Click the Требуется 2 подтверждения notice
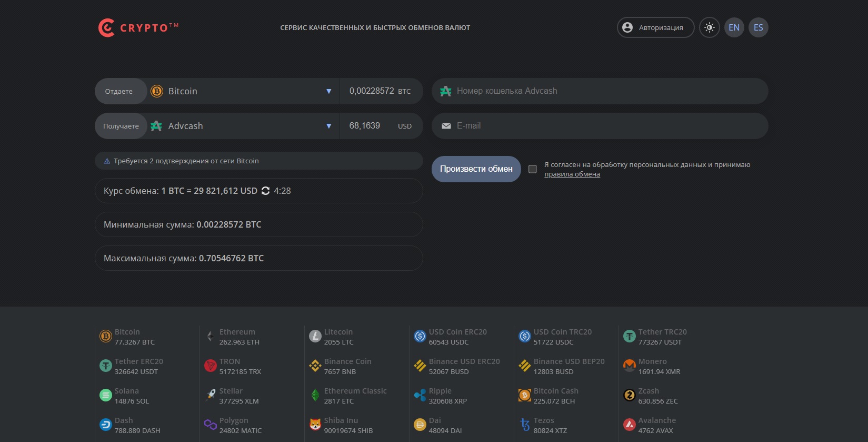 pos(259,161)
